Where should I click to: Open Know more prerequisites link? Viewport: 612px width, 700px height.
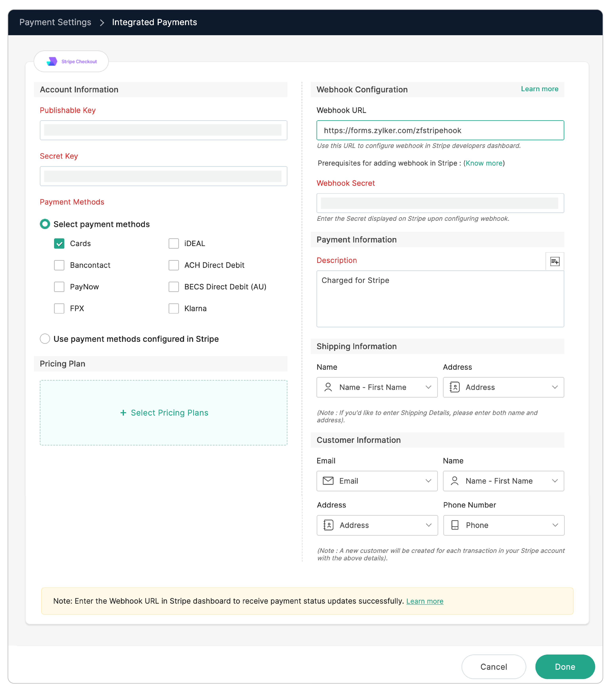(x=484, y=163)
